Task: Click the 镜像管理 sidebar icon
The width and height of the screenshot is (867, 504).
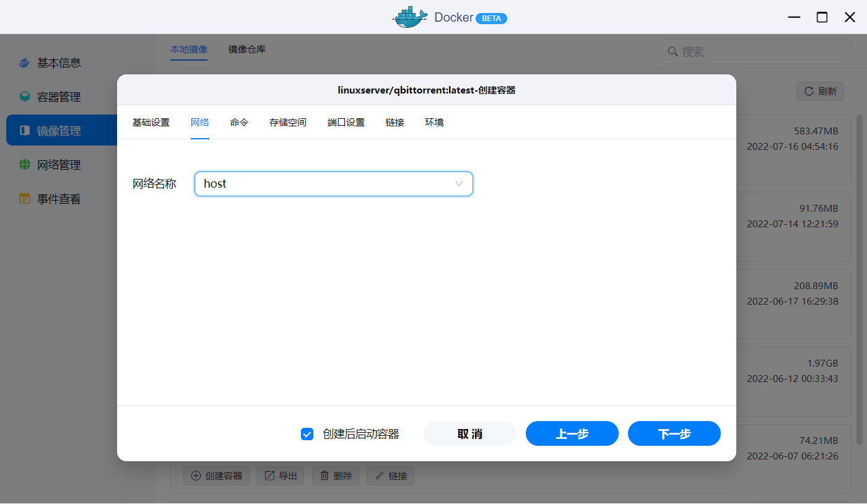Action: [25, 131]
